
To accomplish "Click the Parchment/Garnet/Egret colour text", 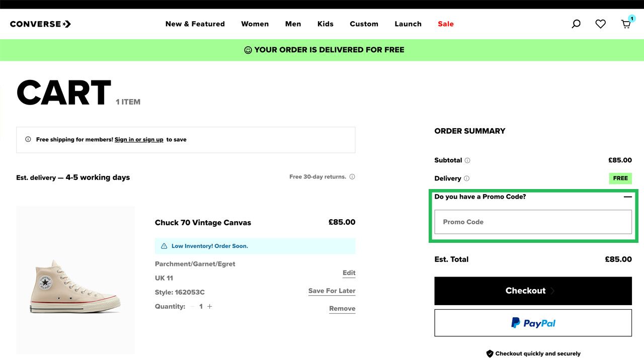I will (195, 264).
